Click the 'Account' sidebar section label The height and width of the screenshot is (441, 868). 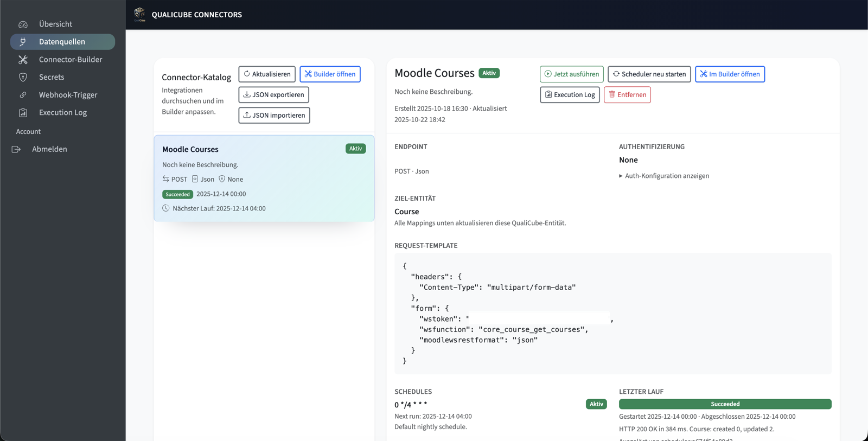point(28,132)
